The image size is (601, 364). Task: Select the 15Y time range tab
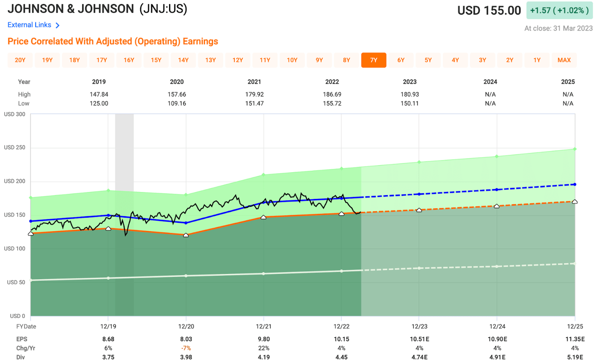pyautogui.click(x=156, y=60)
